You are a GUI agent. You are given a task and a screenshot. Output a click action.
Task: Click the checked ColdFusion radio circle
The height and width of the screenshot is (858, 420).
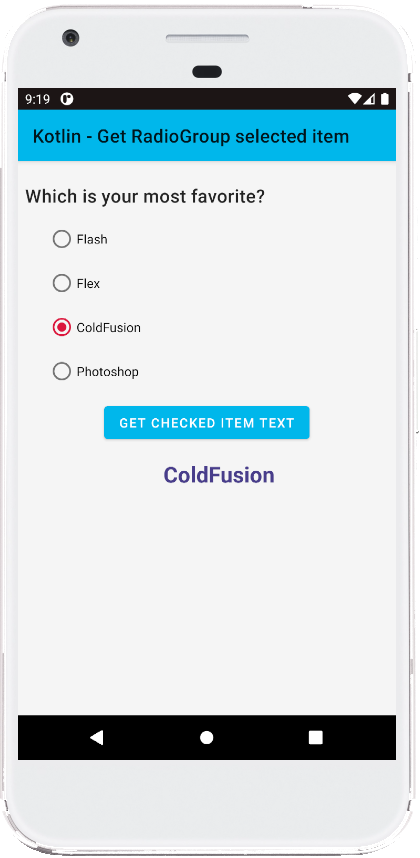62,327
